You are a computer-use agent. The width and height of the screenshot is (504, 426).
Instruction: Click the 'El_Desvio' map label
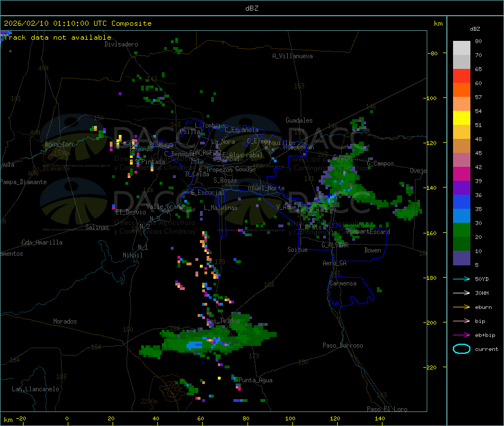point(130,212)
